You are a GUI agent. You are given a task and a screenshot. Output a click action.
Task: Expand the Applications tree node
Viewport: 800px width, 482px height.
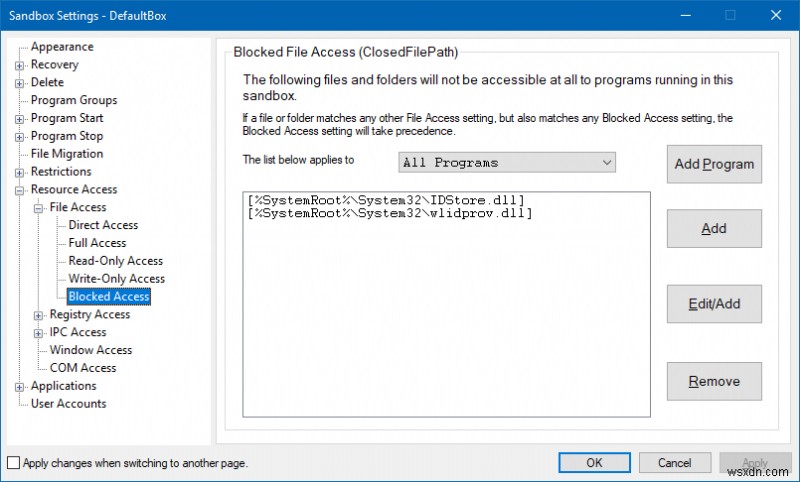20,387
